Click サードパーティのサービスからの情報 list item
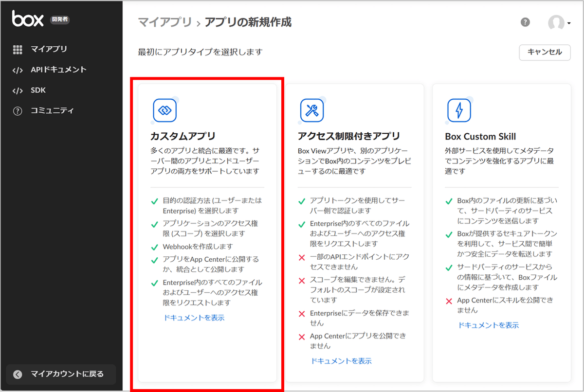The width and height of the screenshot is (584, 392). click(x=507, y=277)
